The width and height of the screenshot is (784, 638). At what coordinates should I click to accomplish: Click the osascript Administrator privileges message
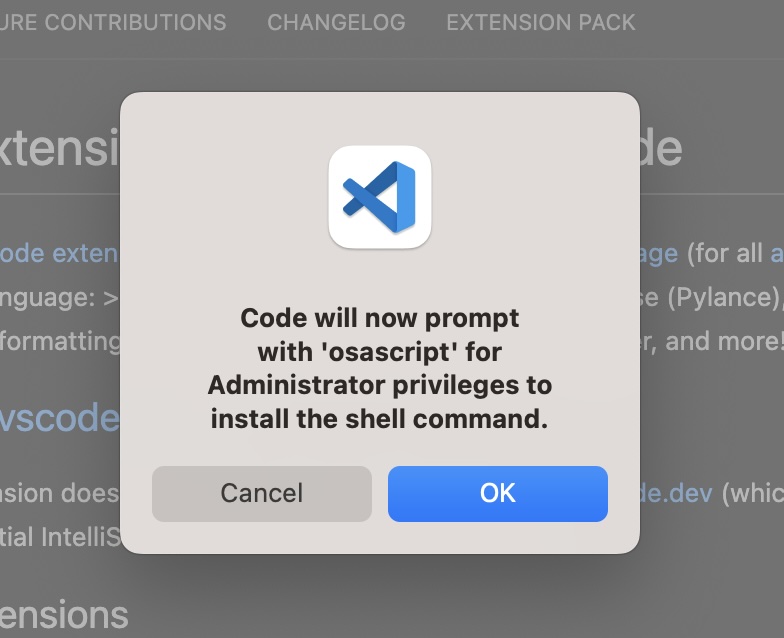click(x=380, y=368)
